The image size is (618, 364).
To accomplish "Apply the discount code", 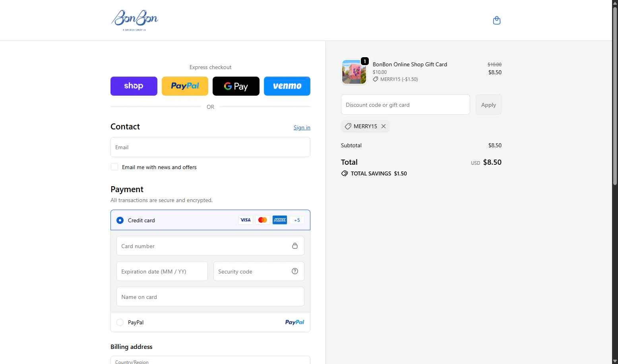I will [x=488, y=105].
